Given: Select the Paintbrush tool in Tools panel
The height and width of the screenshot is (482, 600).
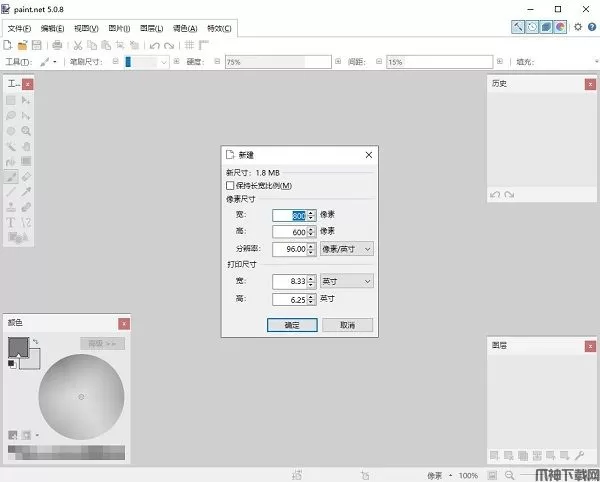Looking at the screenshot, I should [x=11, y=177].
